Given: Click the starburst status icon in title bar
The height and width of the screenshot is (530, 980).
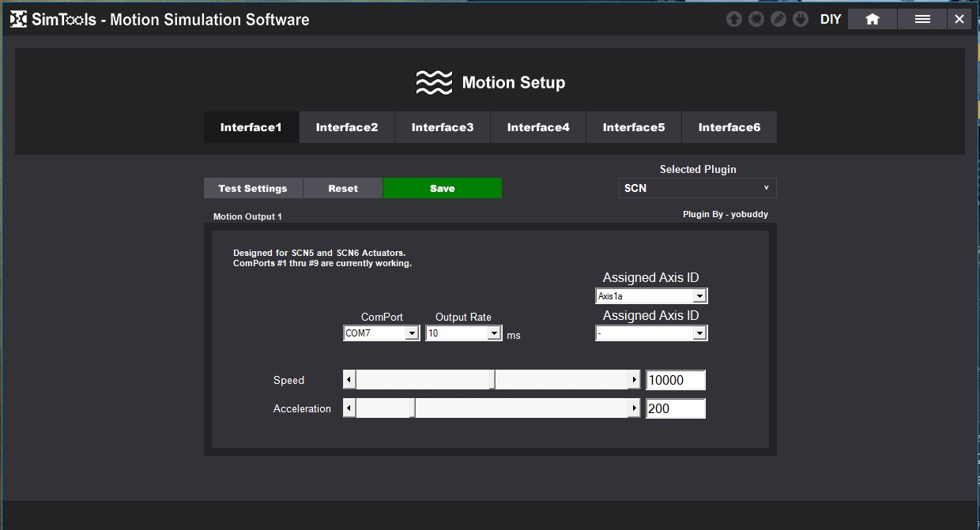Looking at the screenshot, I should [x=756, y=19].
